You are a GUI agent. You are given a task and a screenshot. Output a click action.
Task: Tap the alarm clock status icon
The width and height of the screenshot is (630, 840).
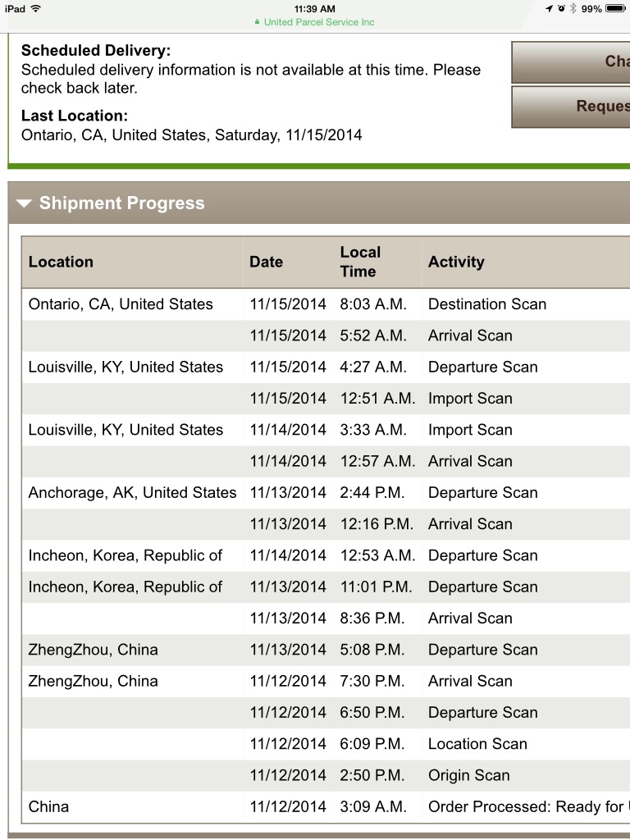point(561,8)
